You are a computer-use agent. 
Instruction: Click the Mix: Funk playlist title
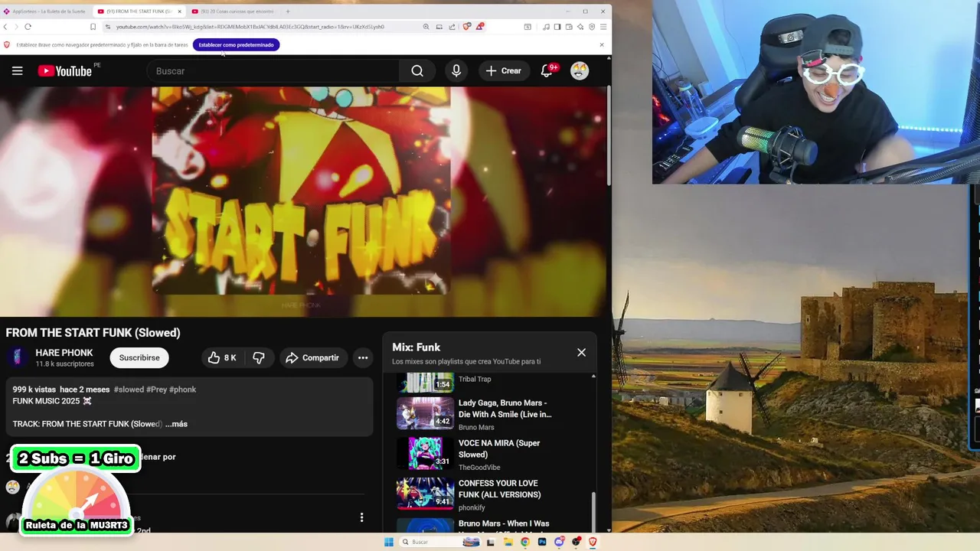[x=416, y=347]
